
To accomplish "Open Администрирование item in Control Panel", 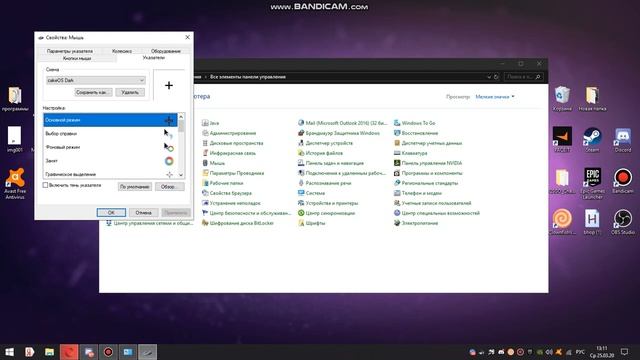I will click(x=229, y=133).
